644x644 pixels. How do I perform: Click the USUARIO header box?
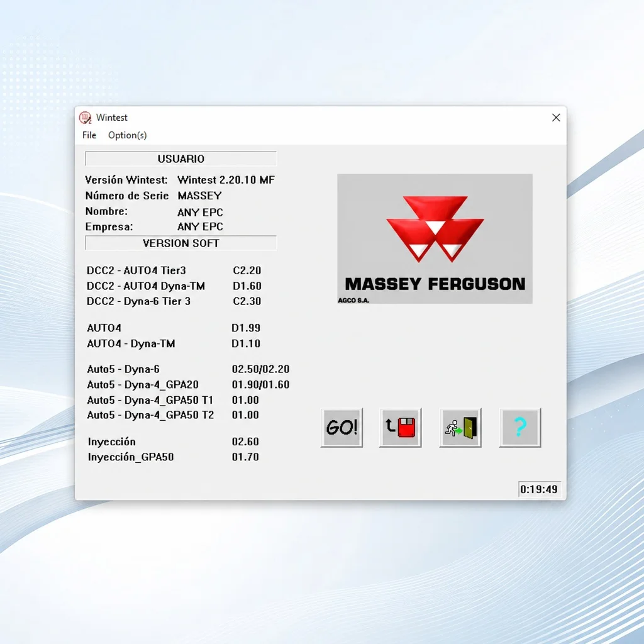[180, 158]
